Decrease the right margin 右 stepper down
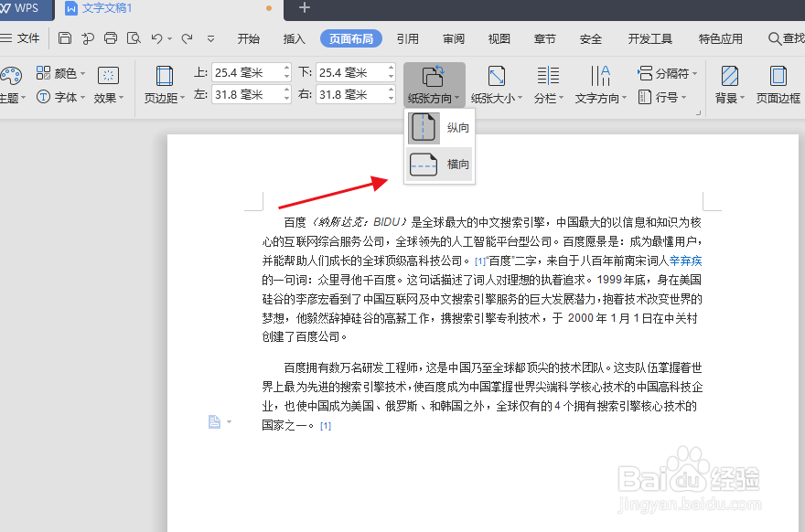The width and height of the screenshot is (805, 532). 392,99
